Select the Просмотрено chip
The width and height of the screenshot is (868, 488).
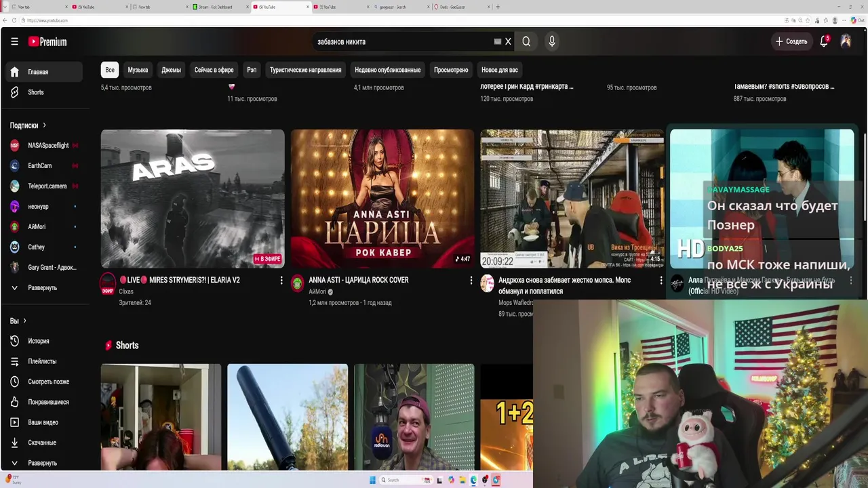coord(451,70)
